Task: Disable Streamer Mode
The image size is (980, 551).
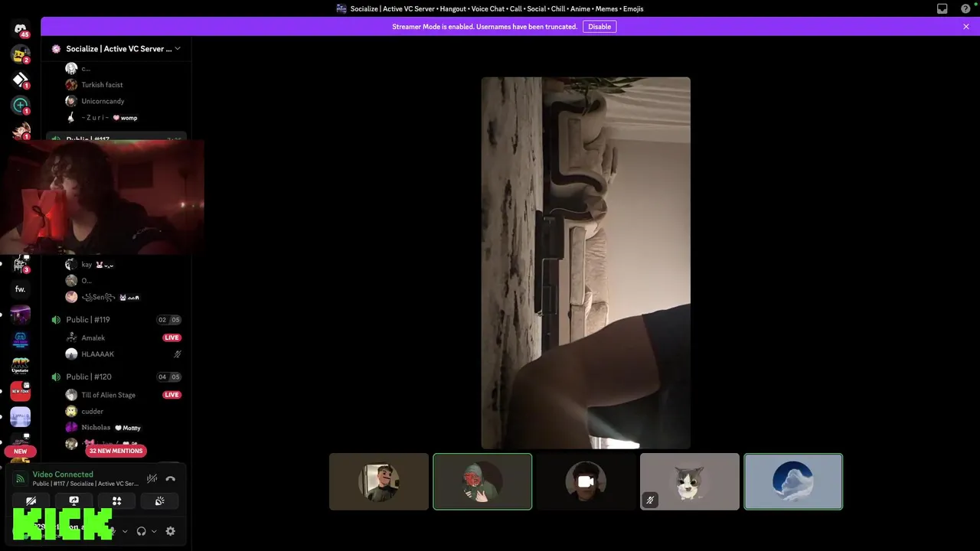Action: tap(599, 27)
